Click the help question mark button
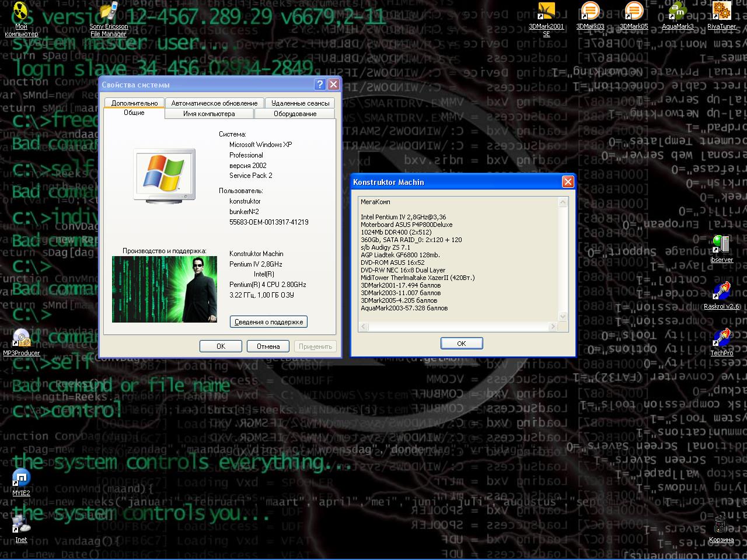This screenshot has width=747, height=560. pos(319,85)
